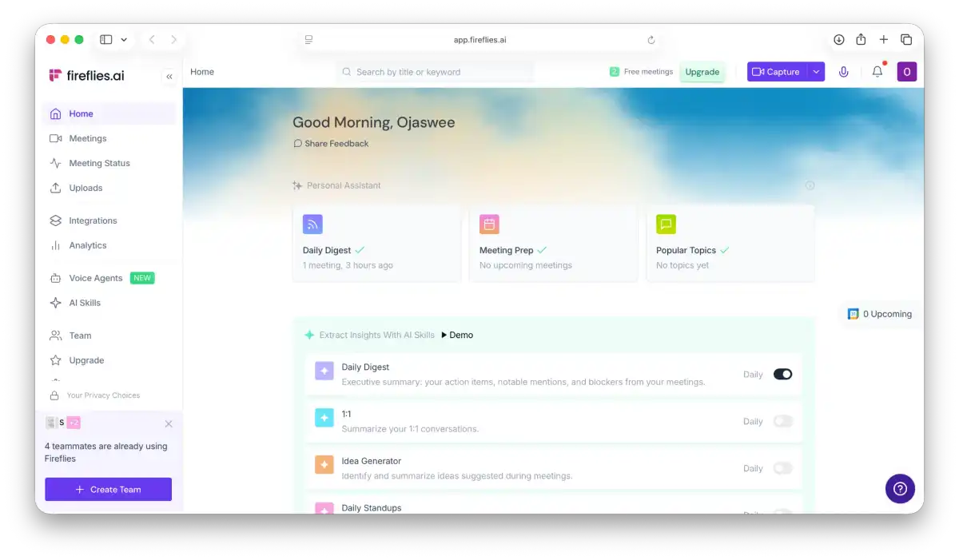Screen dimensions: 959x560
Task: Click the Daily Digest skill sparkle icon
Action: (324, 371)
